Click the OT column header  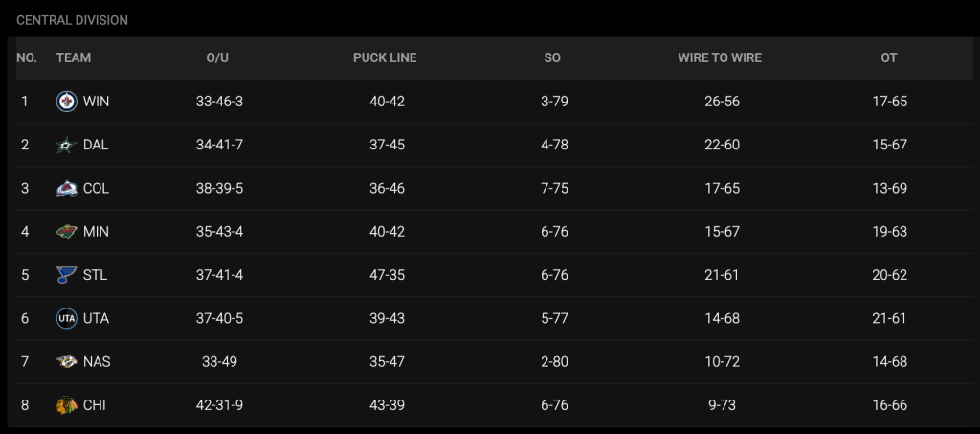[889, 58]
